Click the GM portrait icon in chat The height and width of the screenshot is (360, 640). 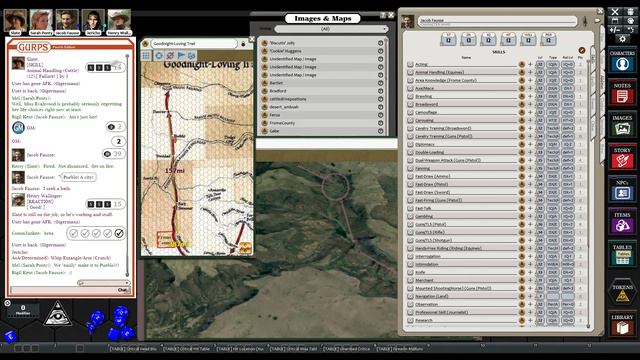coord(18,128)
